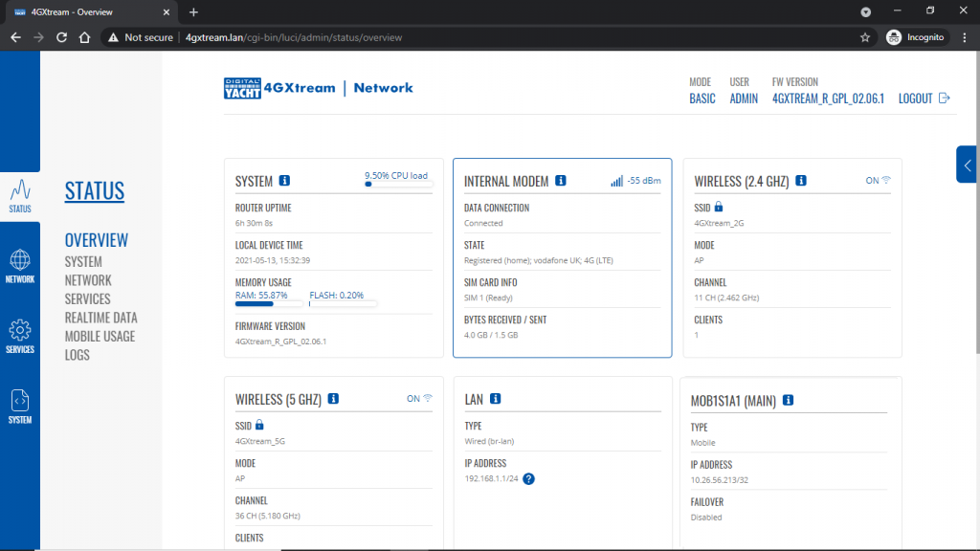This screenshot has width=980, height=551.
Task: Open the System code-file icon in sidebar
Action: point(20,407)
